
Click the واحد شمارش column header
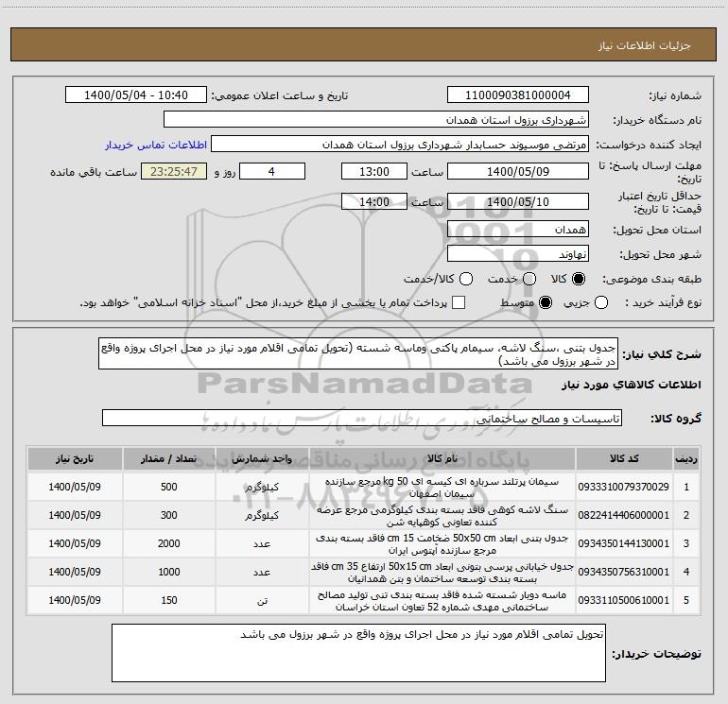pos(262,458)
